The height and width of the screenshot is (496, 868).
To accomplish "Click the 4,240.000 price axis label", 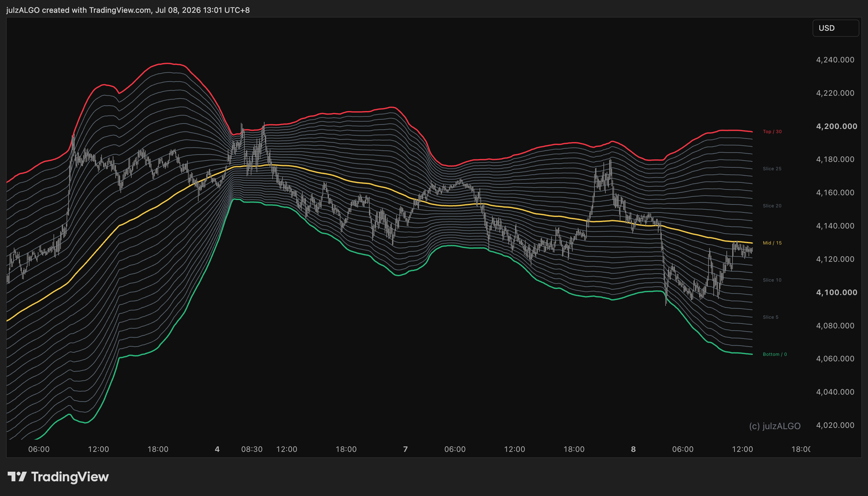I will pos(835,60).
